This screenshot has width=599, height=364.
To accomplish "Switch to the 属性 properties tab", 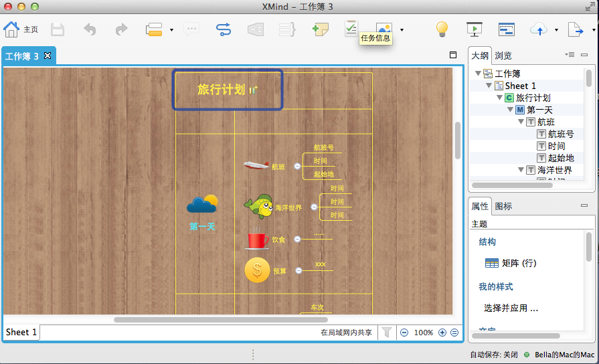I will 480,206.
